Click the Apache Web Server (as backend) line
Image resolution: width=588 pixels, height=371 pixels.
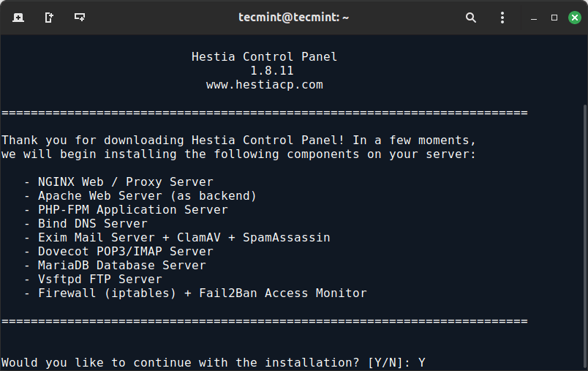coord(147,196)
